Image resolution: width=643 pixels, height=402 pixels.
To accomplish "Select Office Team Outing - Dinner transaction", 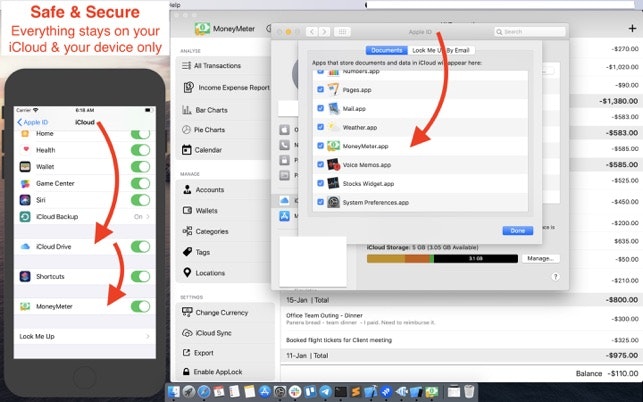I will [x=462, y=319].
